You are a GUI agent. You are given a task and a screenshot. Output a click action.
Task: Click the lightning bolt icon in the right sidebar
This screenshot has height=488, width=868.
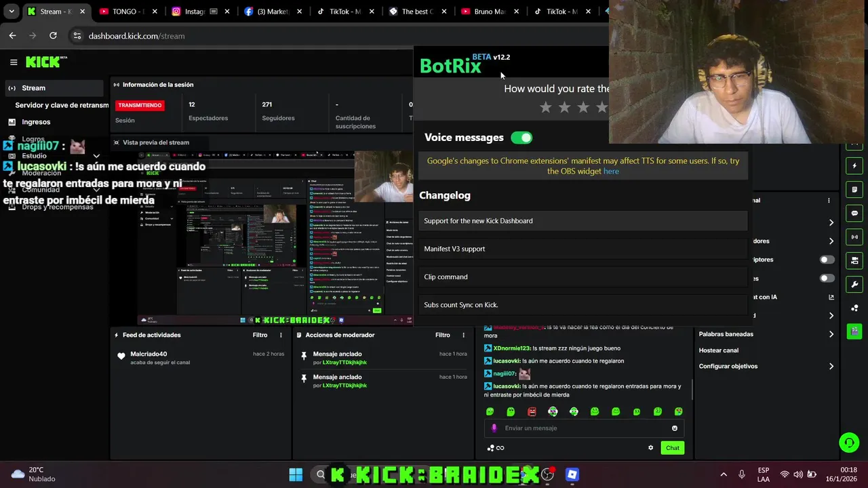coord(854,166)
